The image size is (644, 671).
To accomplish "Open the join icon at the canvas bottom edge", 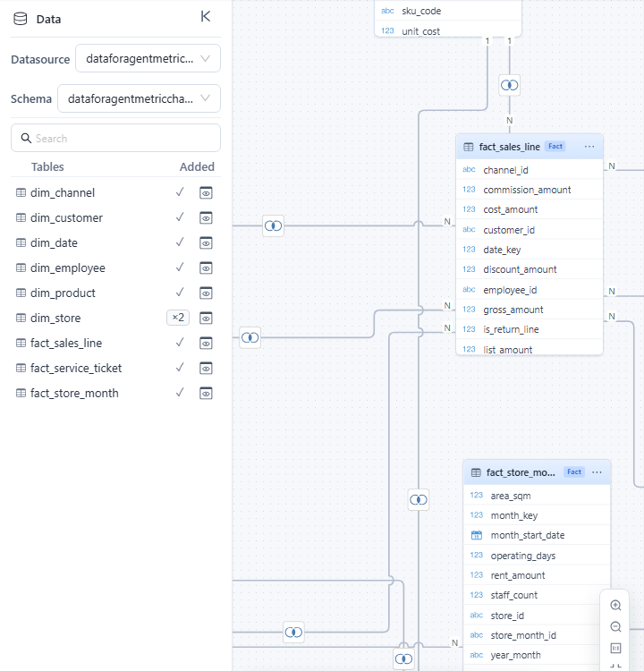I will [403, 659].
